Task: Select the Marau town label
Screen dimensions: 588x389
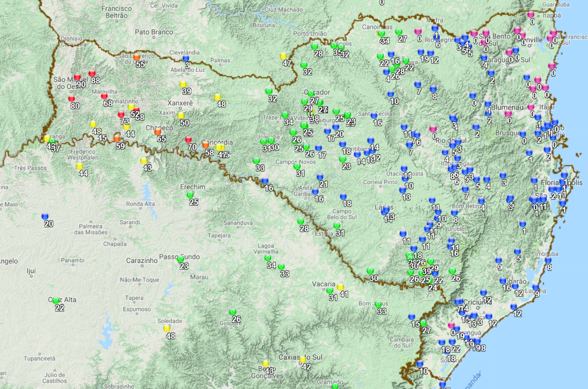Action: tap(199, 277)
